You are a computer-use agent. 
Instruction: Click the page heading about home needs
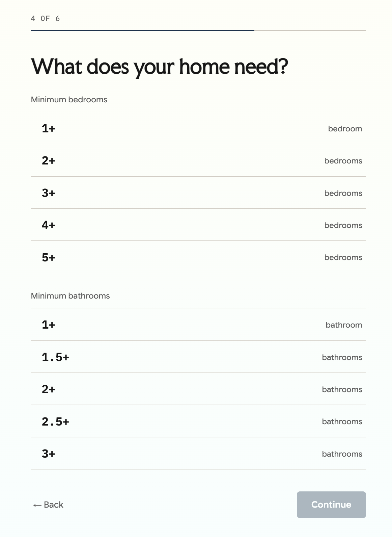click(160, 67)
